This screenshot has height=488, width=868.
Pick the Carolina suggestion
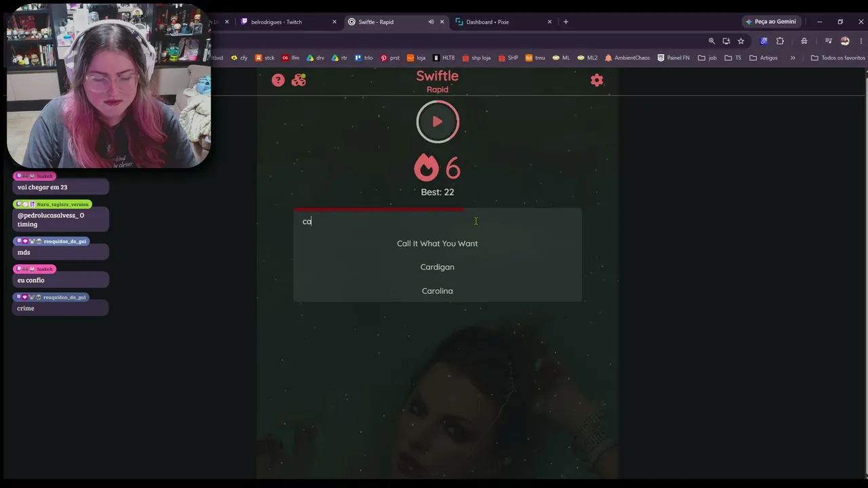coord(437,291)
